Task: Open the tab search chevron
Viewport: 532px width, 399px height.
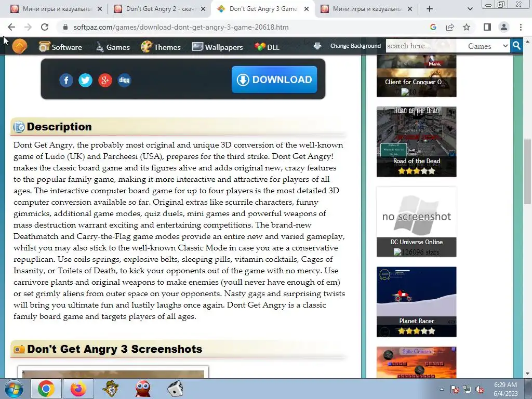Action: [x=470, y=9]
